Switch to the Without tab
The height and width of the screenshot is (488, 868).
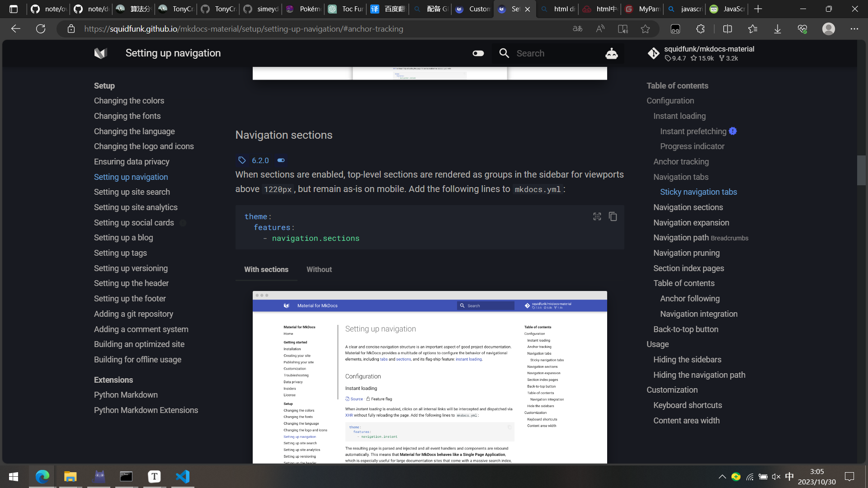(319, 269)
